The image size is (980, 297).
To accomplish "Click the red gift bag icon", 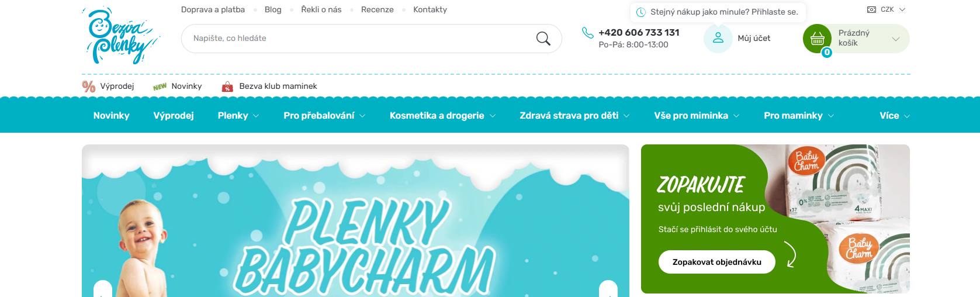I will pyautogui.click(x=227, y=87).
